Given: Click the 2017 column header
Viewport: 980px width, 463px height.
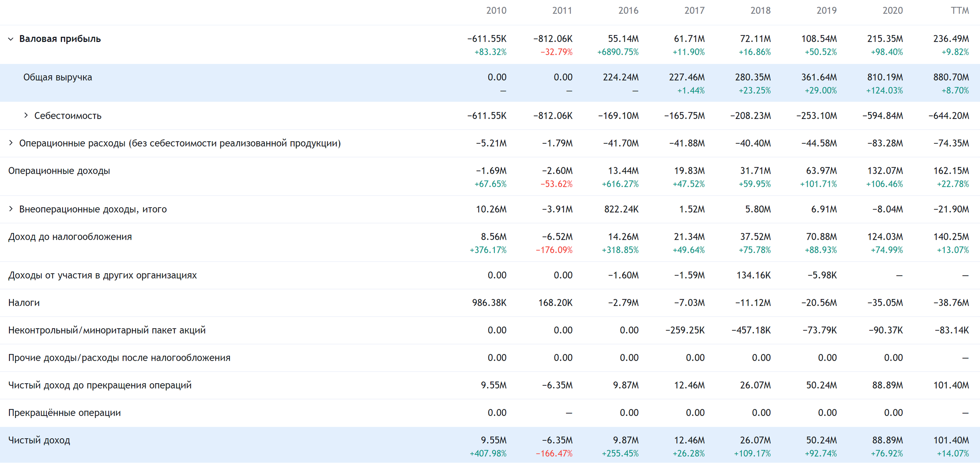Looking at the screenshot, I should point(694,11).
